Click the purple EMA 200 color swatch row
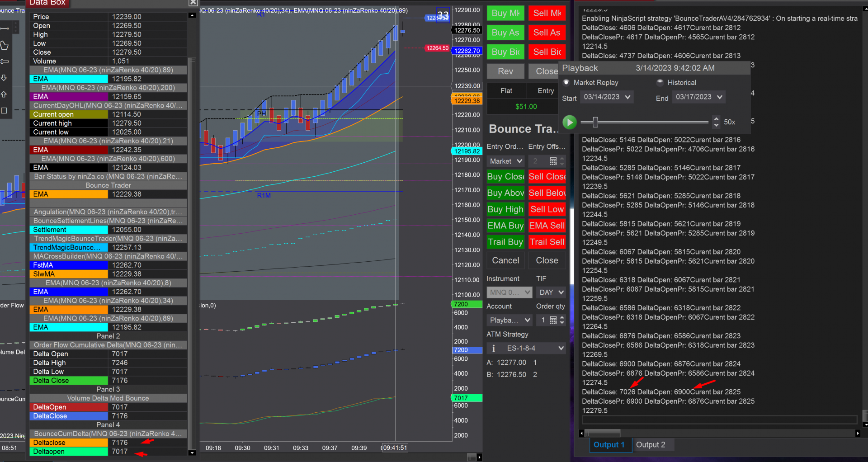The image size is (868, 462). (108, 97)
